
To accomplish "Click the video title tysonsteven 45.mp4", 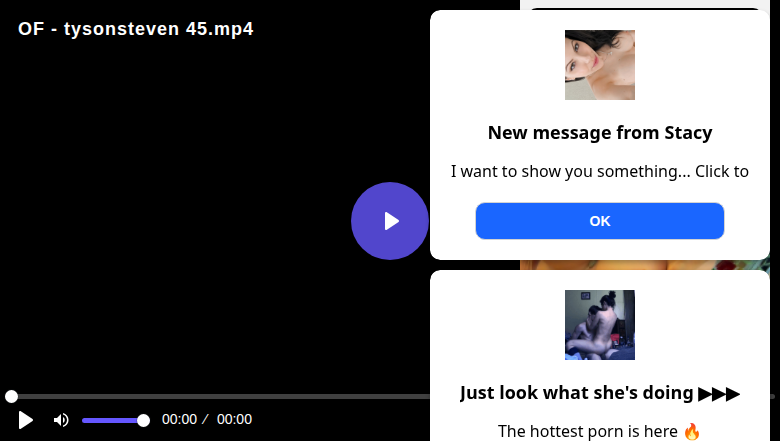I will click(135, 29).
